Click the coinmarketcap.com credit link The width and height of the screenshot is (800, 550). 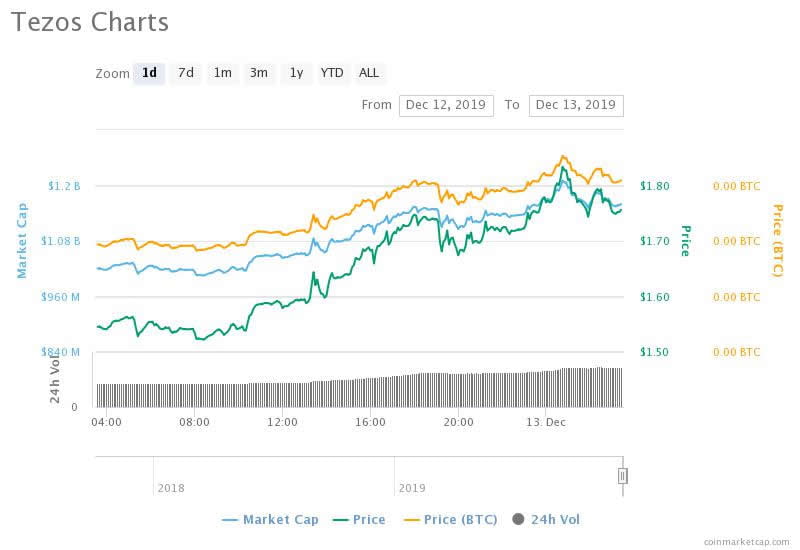pyautogui.click(x=746, y=541)
